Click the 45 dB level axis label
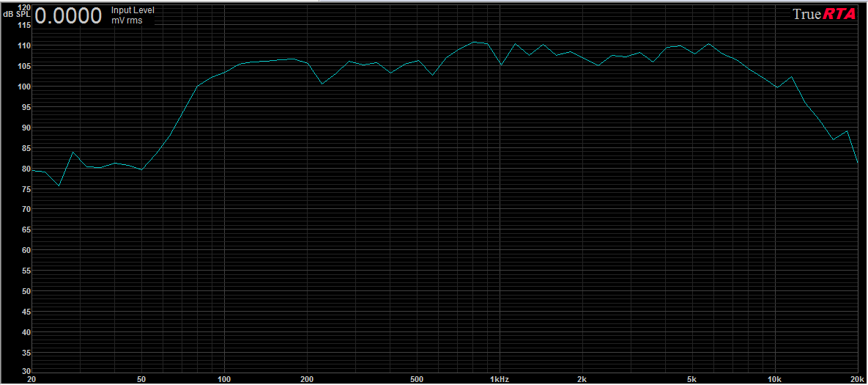Image resolution: width=868 pixels, height=385 pixels. click(26, 312)
